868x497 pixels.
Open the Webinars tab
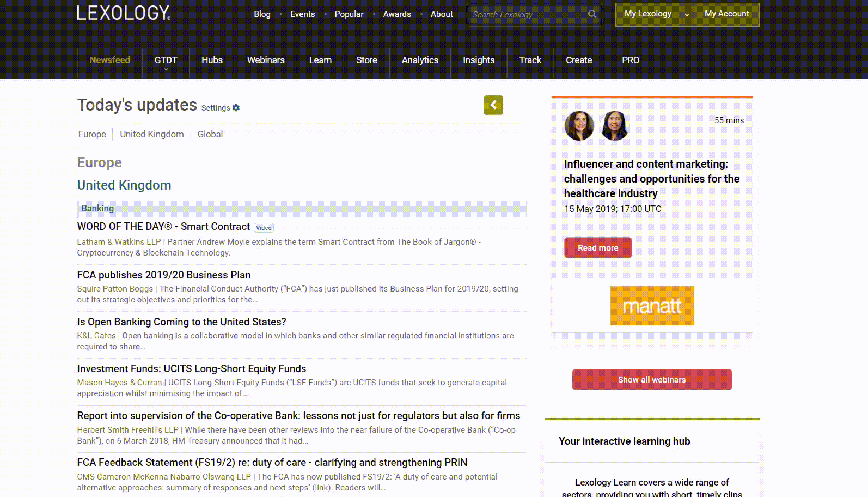click(266, 60)
